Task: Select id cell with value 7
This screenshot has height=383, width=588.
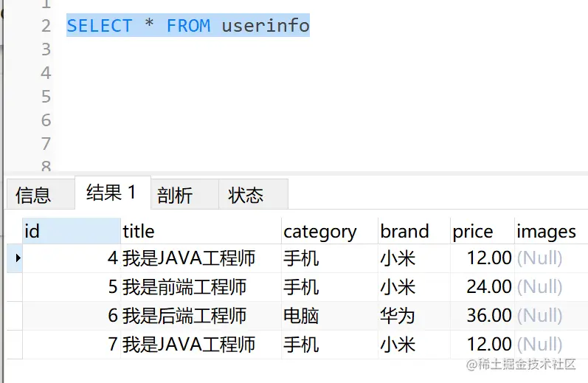Action: [72, 345]
